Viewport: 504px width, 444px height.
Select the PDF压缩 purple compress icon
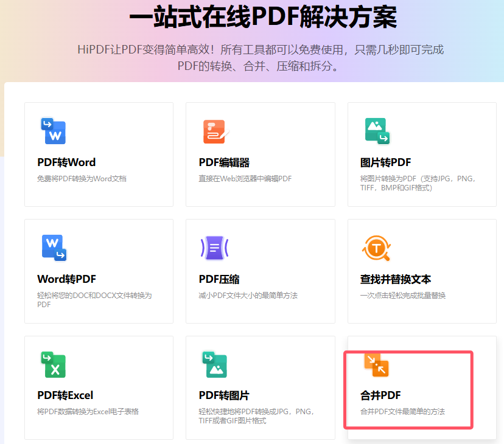click(x=214, y=248)
